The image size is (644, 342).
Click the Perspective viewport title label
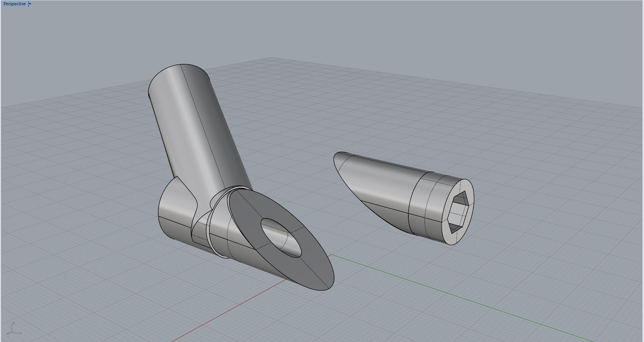coord(14,4)
